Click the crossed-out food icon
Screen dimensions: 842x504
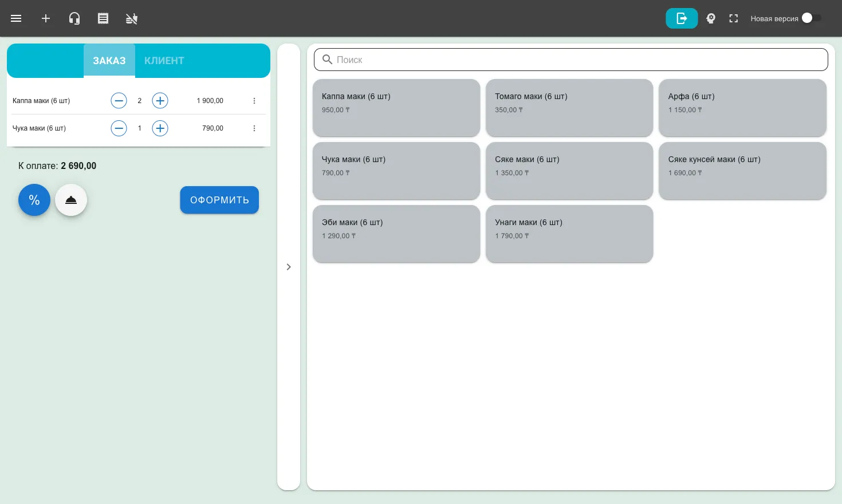(132, 18)
